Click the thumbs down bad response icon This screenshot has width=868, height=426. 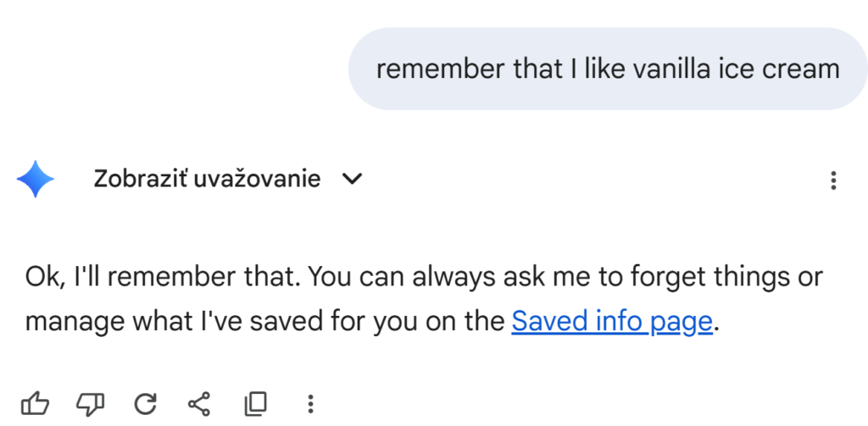[90, 403]
